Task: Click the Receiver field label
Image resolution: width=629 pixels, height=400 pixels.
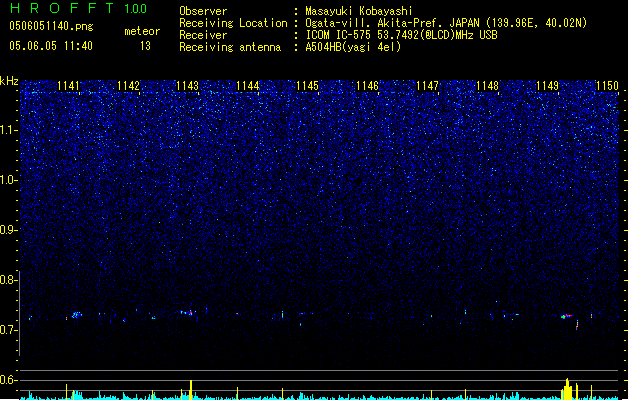Action: (203, 35)
